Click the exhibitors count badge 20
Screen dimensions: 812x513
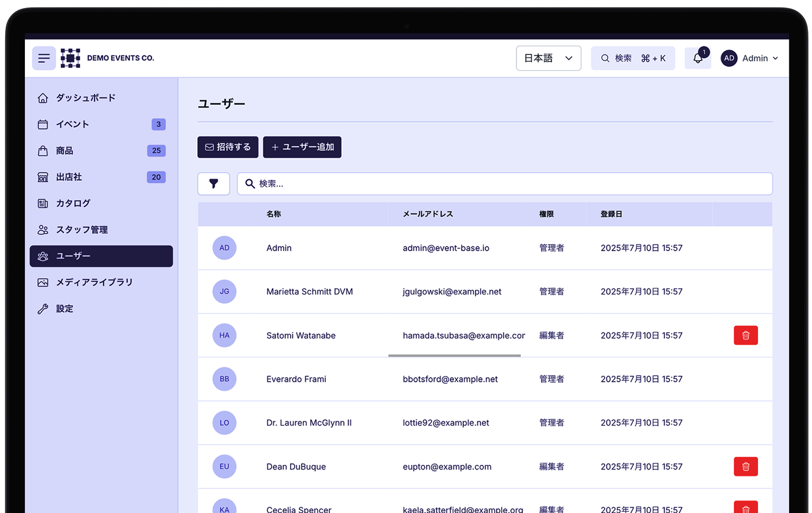(x=157, y=177)
